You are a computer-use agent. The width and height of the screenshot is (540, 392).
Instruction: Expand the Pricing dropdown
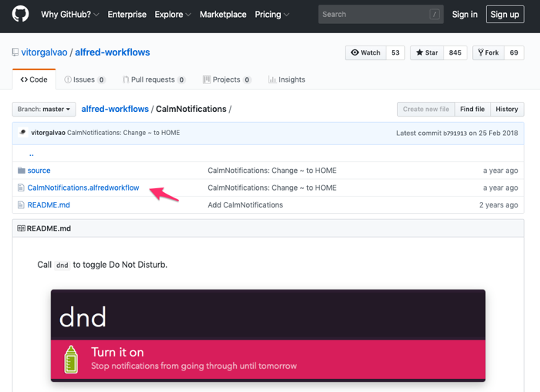pyautogui.click(x=272, y=15)
